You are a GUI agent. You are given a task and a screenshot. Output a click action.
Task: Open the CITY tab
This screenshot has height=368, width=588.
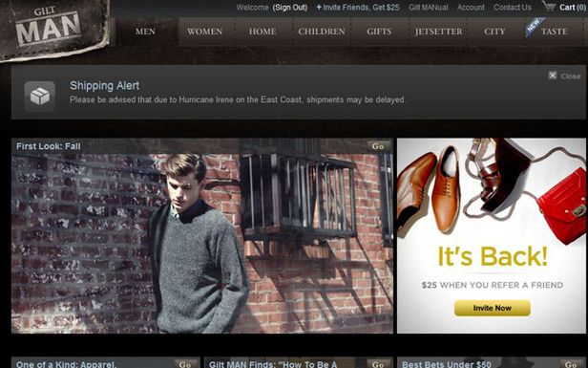point(495,32)
